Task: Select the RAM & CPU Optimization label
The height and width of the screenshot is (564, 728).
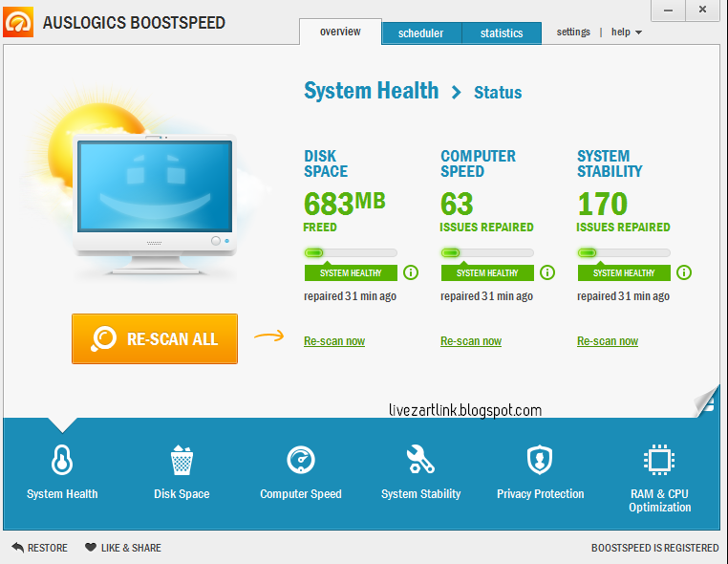Action: 660,500
